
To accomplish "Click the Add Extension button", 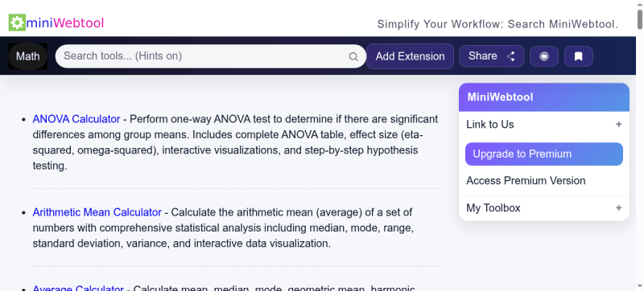I will [410, 56].
